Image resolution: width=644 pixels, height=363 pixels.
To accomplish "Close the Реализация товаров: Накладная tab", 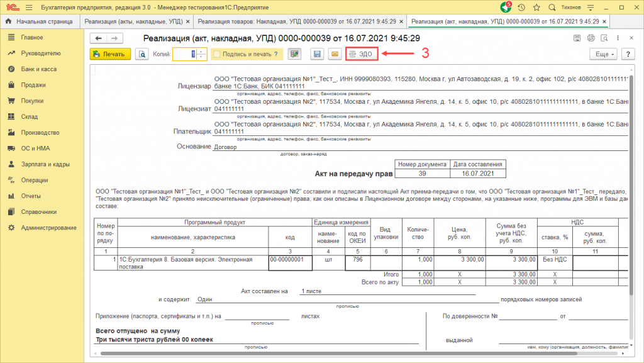I will 401,21.
